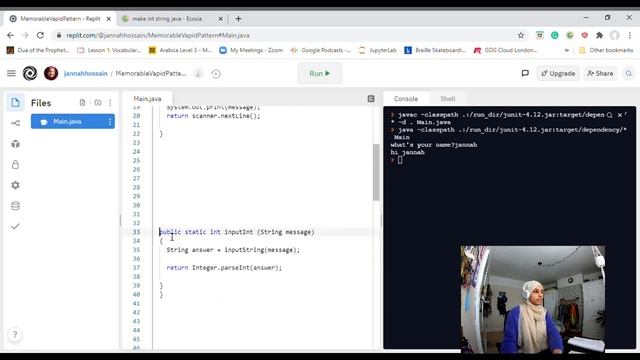The image size is (640, 360).
Task: Clear the console with X icon
Action: pyautogui.click(x=620, y=115)
